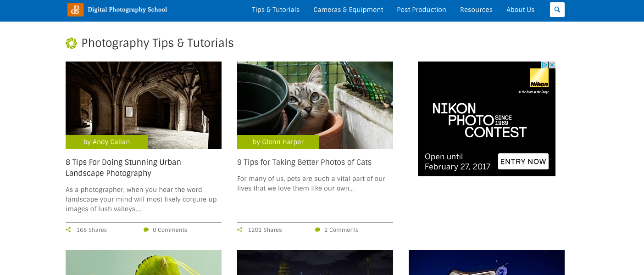The width and height of the screenshot is (644, 275).
Task: Open the Tips & Tutorials menu
Action: [x=276, y=10]
